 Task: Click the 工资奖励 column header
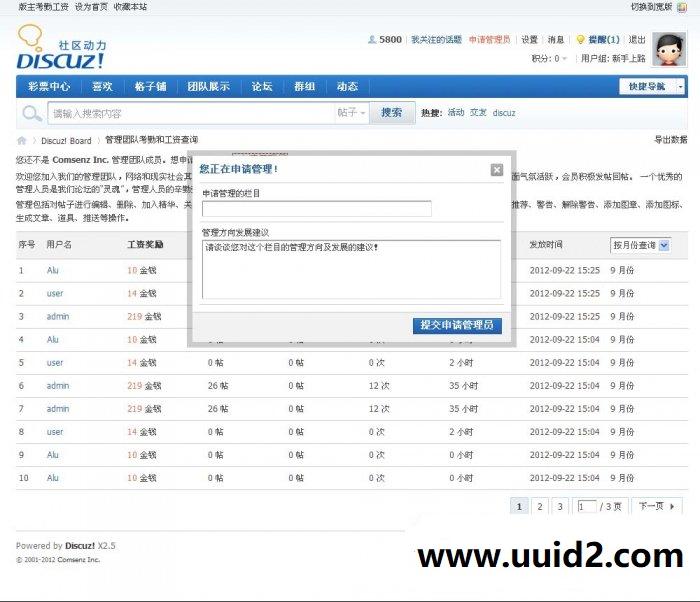tap(146, 245)
